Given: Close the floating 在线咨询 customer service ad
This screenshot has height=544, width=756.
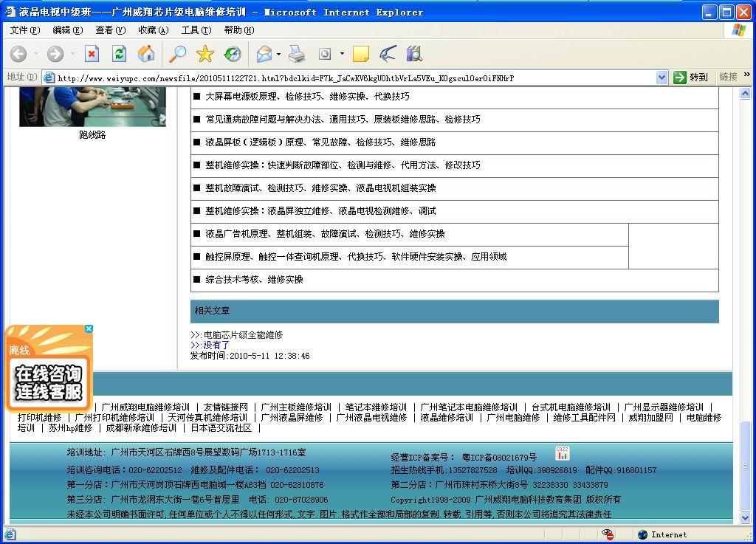Looking at the screenshot, I should [89, 329].
